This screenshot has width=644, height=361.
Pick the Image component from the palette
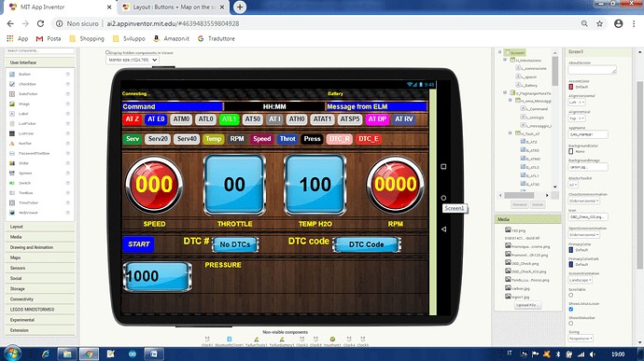pos(24,104)
